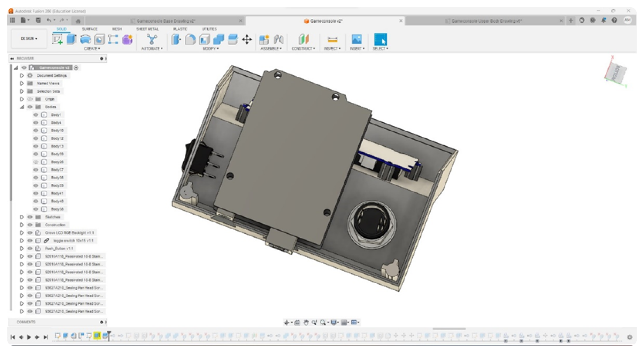This screenshot has height=353, width=644.
Task: Click the Measure ruler icon
Action: [x=332, y=40]
